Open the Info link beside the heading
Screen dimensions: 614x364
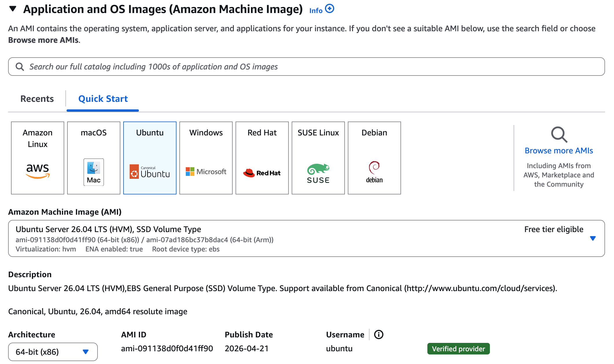[316, 10]
